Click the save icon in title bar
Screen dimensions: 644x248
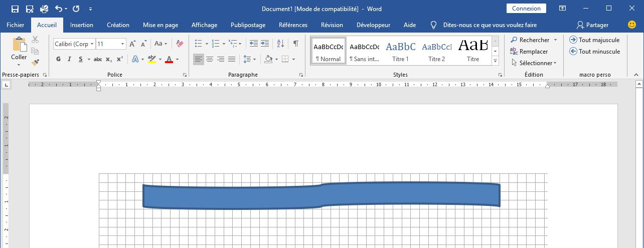[15, 9]
